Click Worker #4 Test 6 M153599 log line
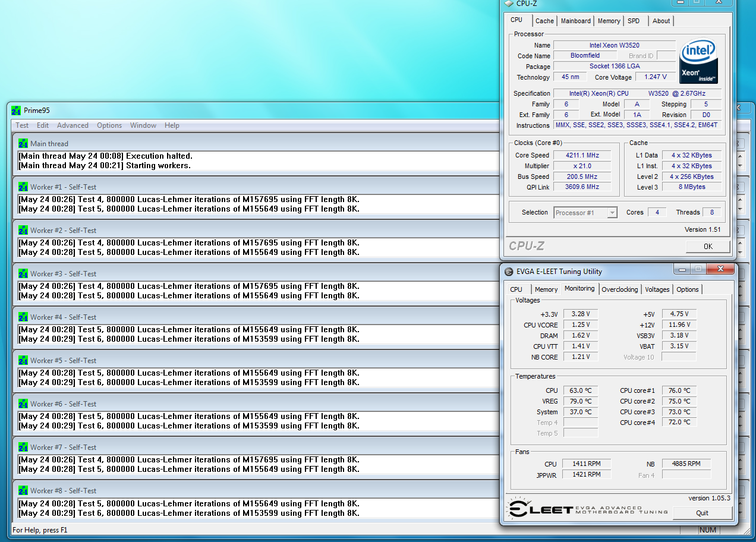 [x=189, y=339]
